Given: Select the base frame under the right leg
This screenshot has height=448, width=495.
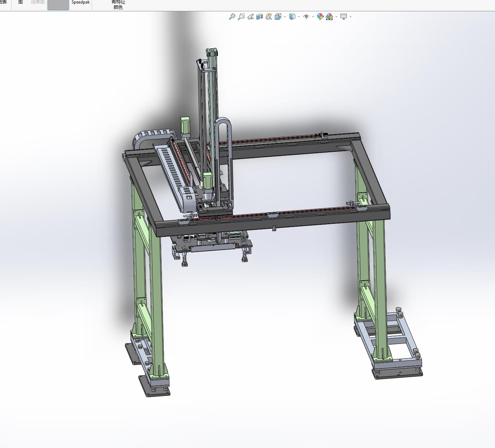Looking at the screenshot, I should pyautogui.click(x=388, y=341).
